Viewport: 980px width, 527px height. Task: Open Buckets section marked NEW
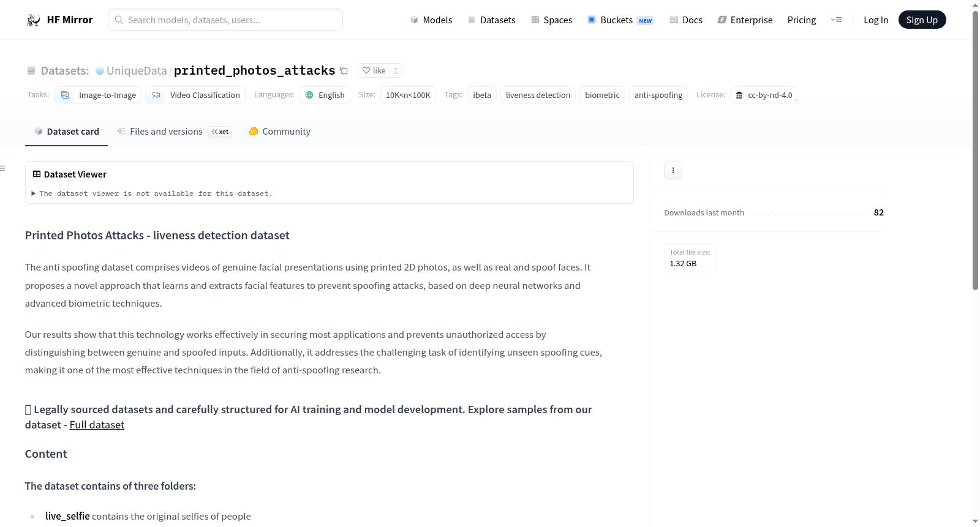tap(620, 20)
